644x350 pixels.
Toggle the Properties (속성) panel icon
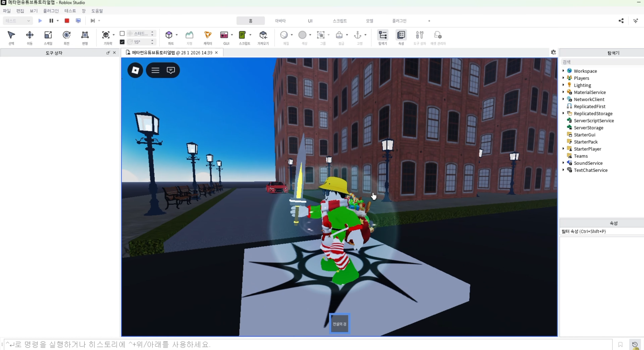coord(401,35)
